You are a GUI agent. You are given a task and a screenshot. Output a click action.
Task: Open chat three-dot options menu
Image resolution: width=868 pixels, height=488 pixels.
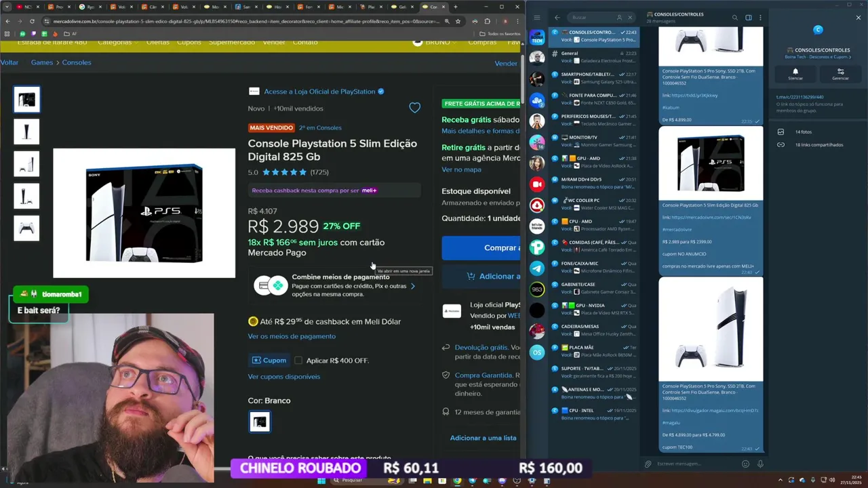(x=760, y=18)
